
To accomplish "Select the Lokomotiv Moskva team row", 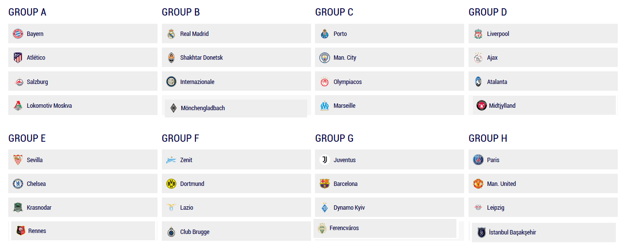I will [x=83, y=105].
